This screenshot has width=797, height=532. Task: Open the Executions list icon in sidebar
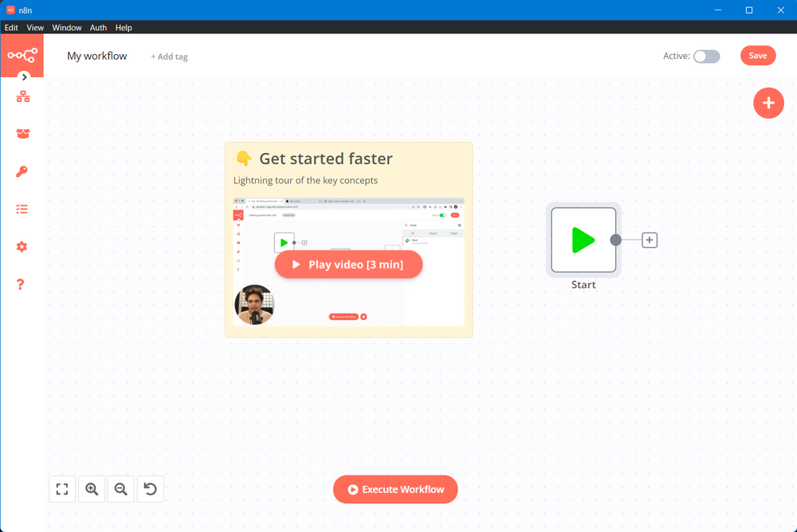pos(22,209)
